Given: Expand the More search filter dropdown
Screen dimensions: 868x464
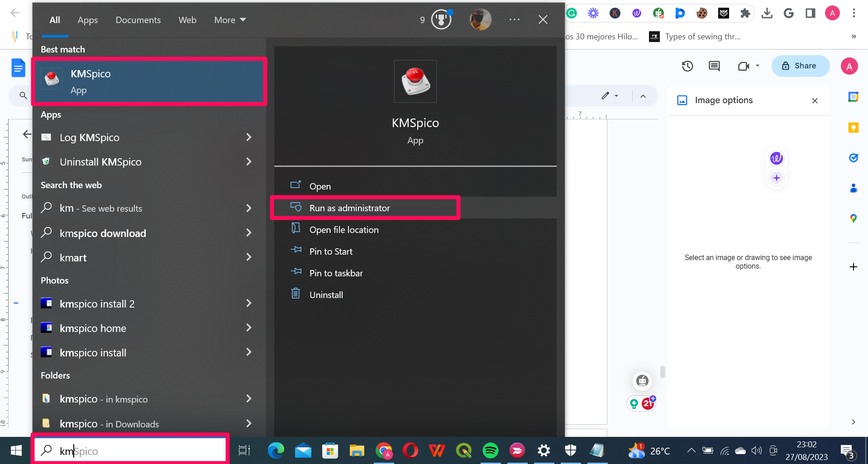Looking at the screenshot, I should [x=229, y=19].
